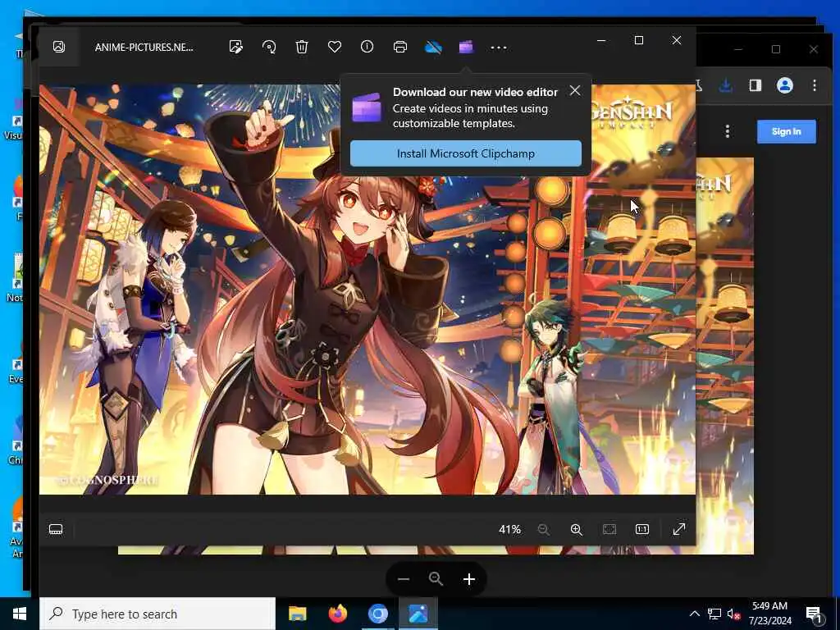Open the clock showing 5:49 AM

769,614
